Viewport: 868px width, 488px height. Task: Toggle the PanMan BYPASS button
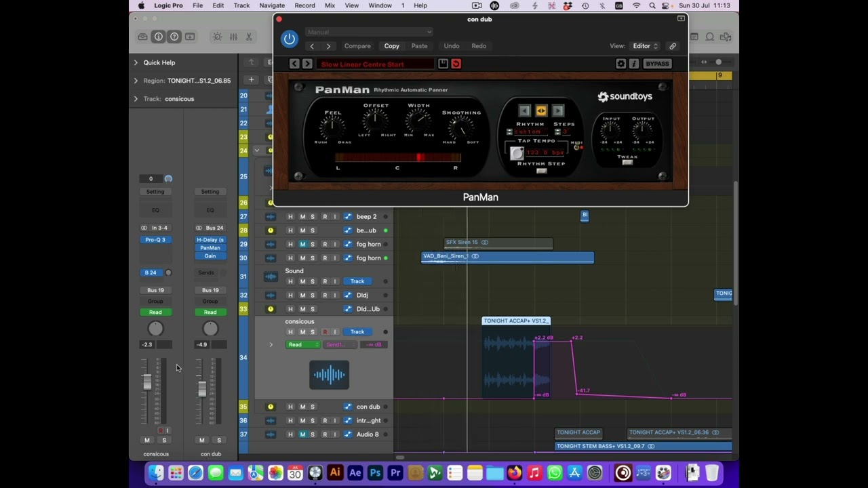(x=657, y=64)
